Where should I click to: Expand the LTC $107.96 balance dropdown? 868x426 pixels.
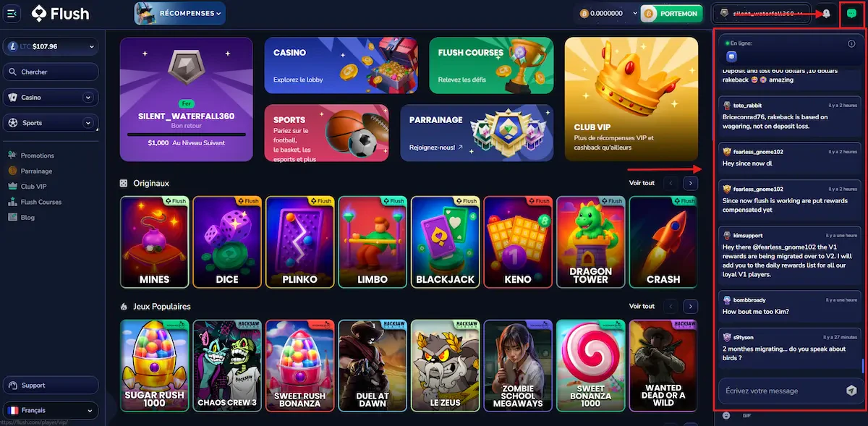pyautogui.click(x=51, y=46)
